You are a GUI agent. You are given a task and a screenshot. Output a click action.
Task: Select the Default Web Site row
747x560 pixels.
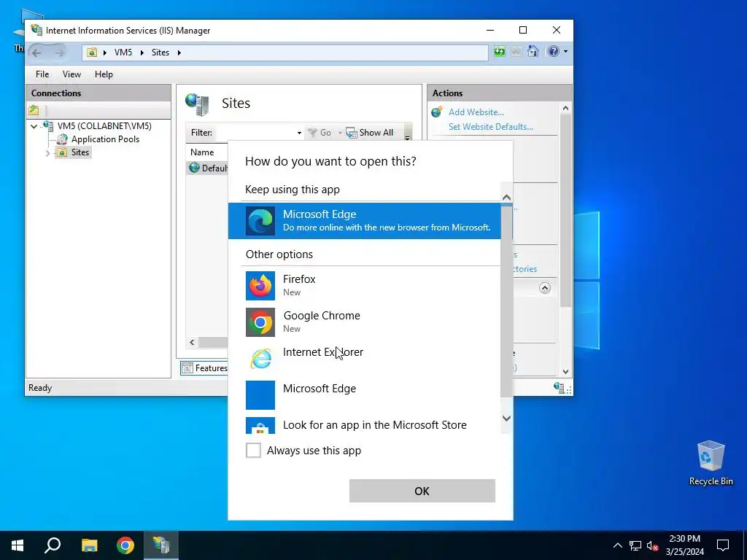[209, 168]
